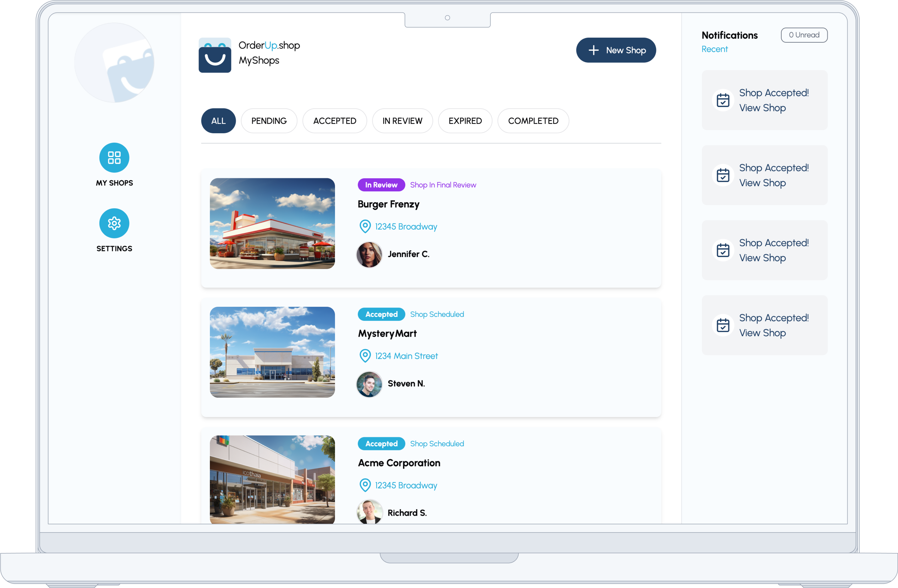Open My Shops grid icon
Viewport: 898px width, 588px height.
114,157
